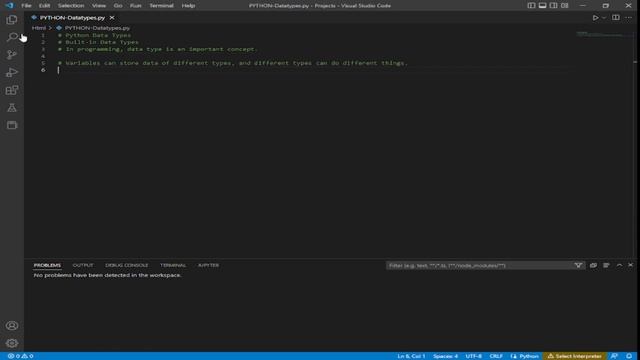Click 'No problems have been detected' message
The image size is (640, 360).
click(107, 275)
